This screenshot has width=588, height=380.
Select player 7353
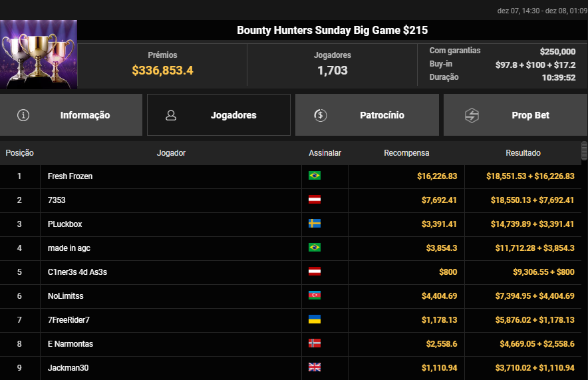[57, 200]
